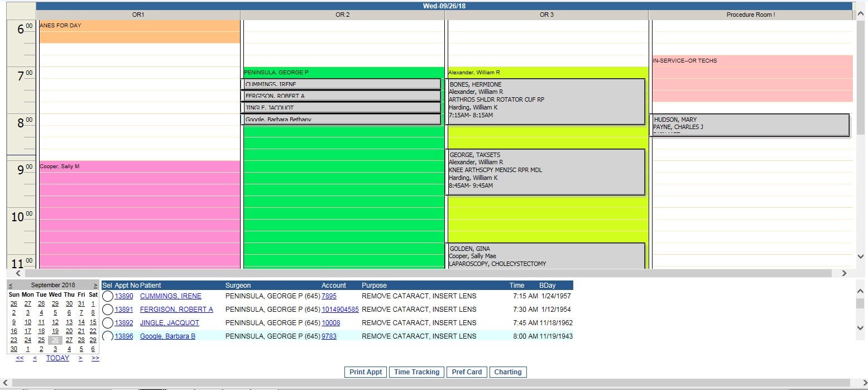Open the BONES, HERMIONE appointment block
The height and width of the screenshot is (390, 868).
click(x=546, y=99)
